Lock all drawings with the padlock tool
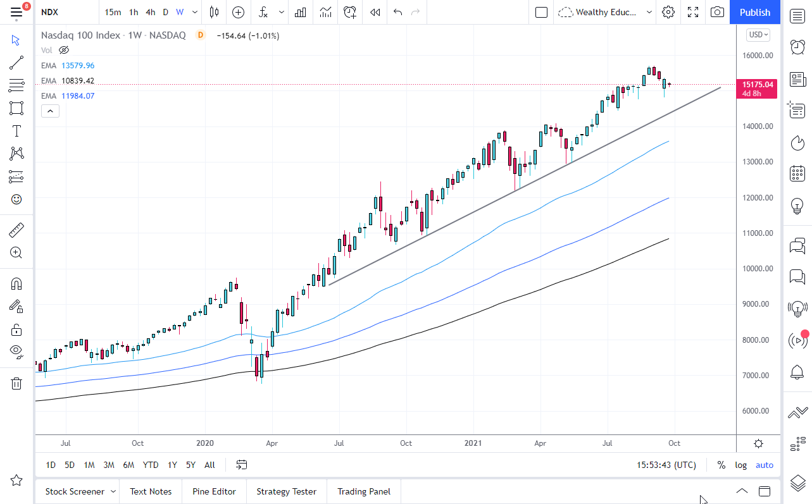The image size is (812, 504). click(x=16, y=329)
